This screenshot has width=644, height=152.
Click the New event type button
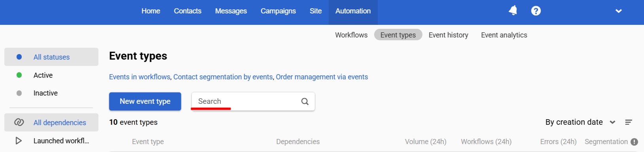pyautogui.click(x=145, y=101)
